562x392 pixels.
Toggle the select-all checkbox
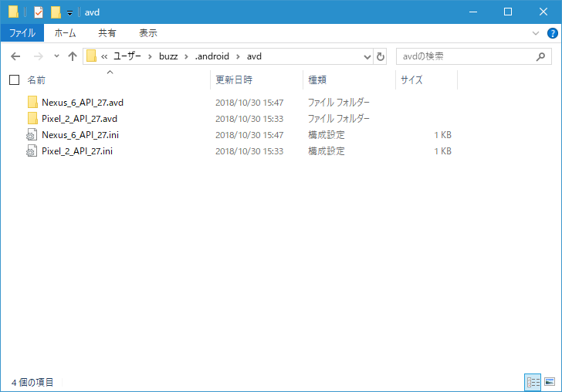coord(15,80)
